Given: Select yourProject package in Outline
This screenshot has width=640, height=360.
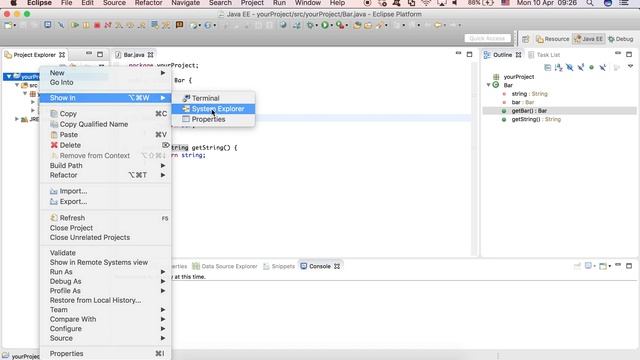Looking at the screenshot, I should [518, 76].
